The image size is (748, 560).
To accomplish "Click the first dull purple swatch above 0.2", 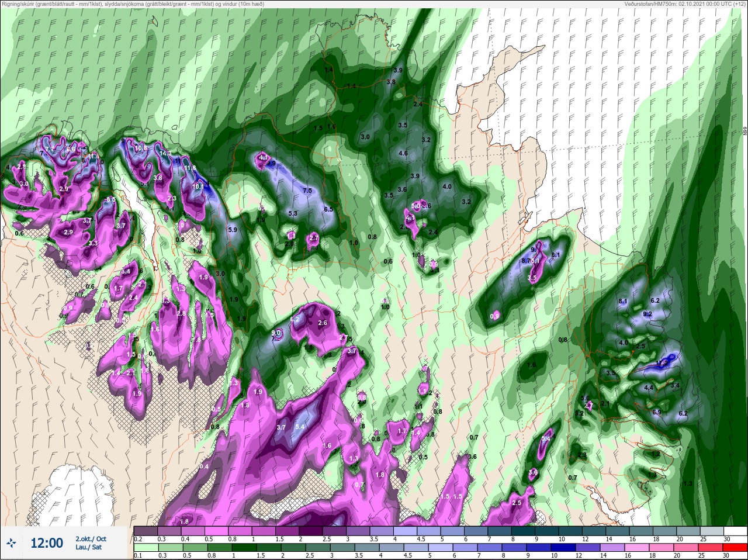I will point(146,531).
